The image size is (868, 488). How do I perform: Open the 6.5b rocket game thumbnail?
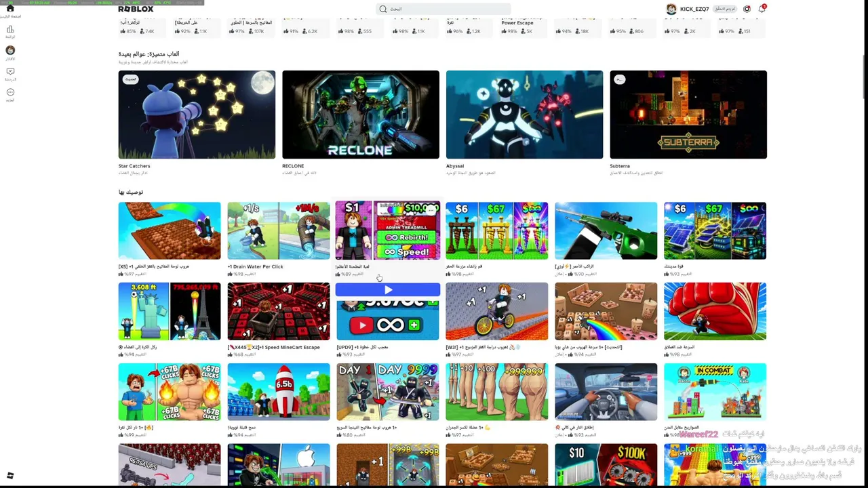click(x=279, y=392)
